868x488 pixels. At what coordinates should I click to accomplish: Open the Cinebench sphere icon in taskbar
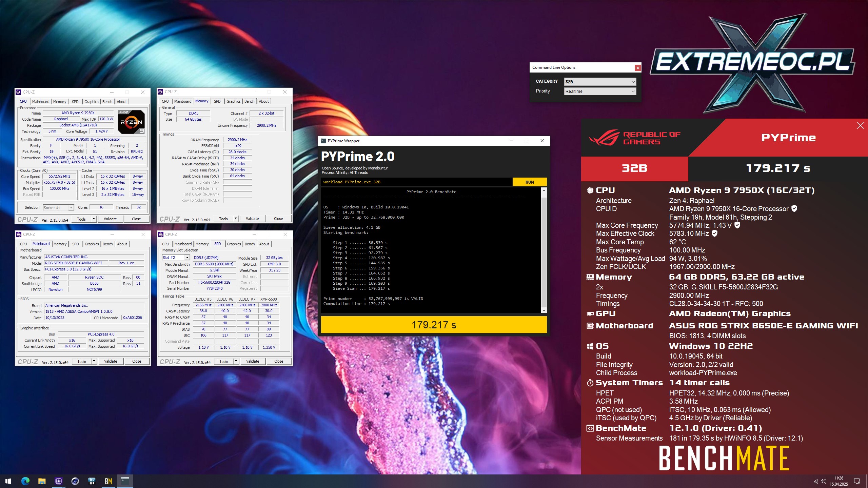click(75, 481)
